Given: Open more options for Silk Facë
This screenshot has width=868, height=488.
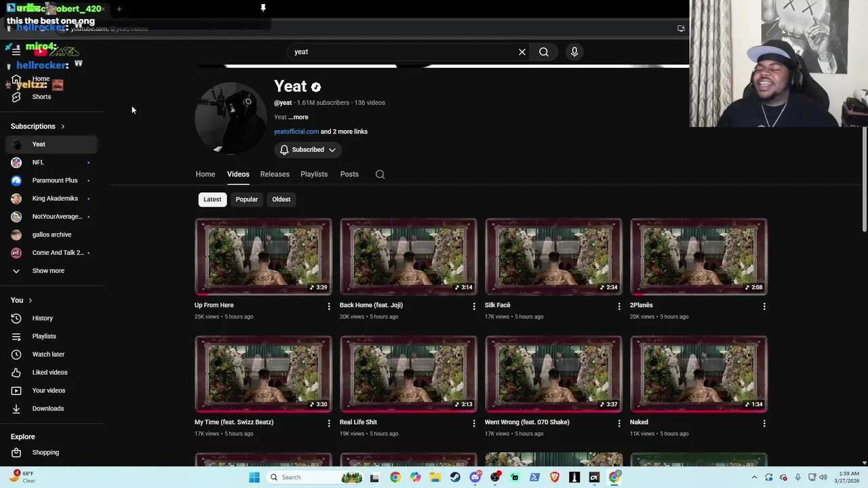Looking at the screenshot, I should (619, 306).
